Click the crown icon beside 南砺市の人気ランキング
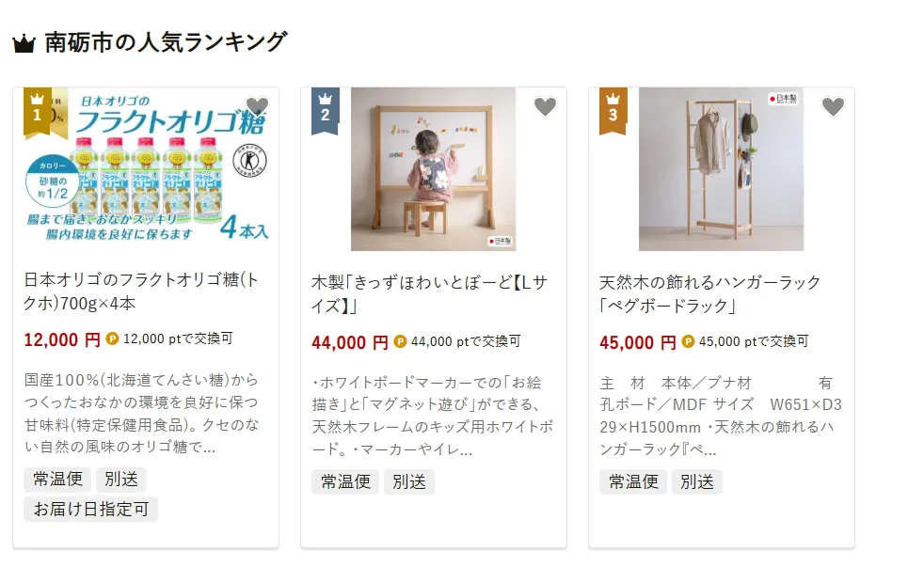924x567 pixels. (x=24, y=43)
